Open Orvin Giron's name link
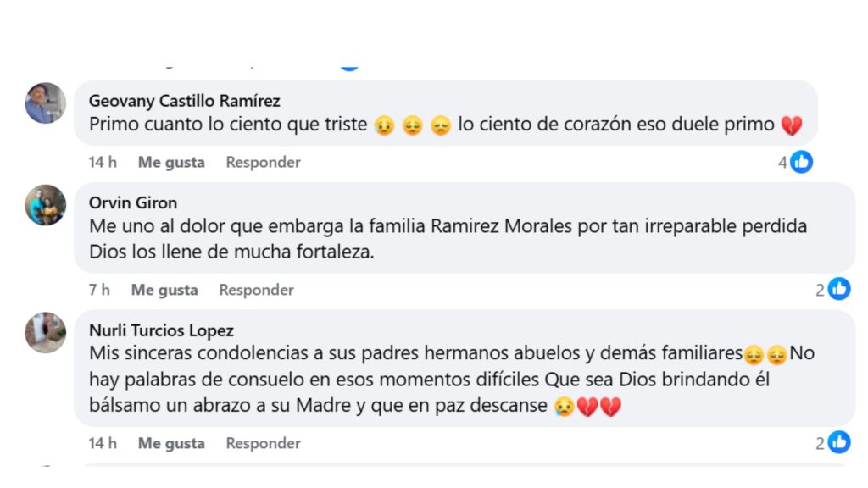This screenshot has height=488, width=868. (132, 202)
